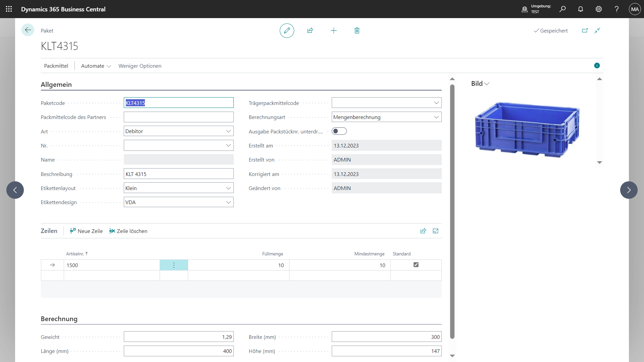Select row arrow for item 1500

point(52,265)
